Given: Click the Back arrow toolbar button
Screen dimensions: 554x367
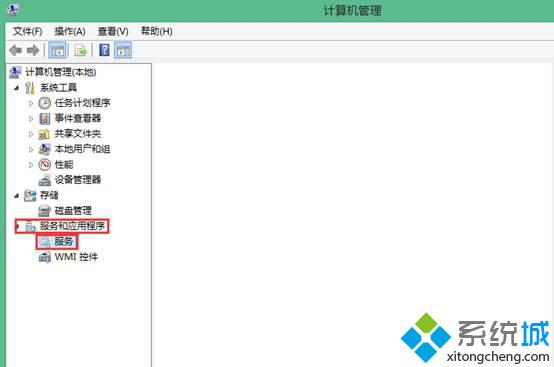Looking at the screenshot, I should (x=16, y=51).
